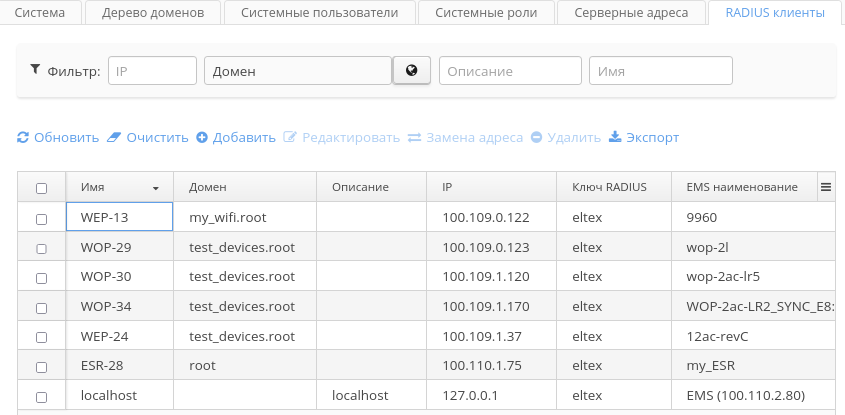This screenshot has height=415, width=845.
Task: Check the WEP-13 row checkbox
Action: click(41, 218)
